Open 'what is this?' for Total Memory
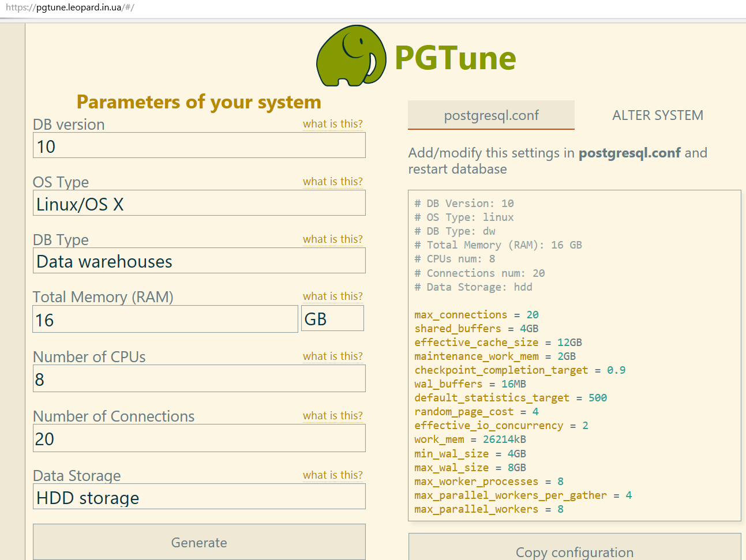Image resolution: width=746 pixels, height=560 pixels. (333, 296)
